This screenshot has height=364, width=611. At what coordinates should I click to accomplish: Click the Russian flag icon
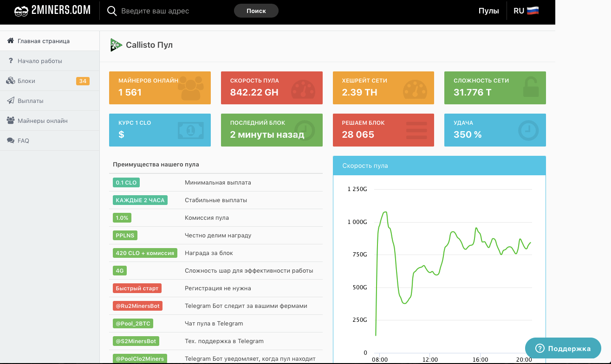pos(533,11)
